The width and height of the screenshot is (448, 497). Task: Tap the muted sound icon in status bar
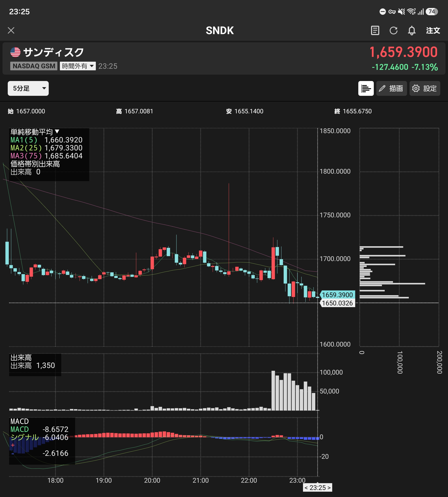pyautogui.click(x=402, y=12)
